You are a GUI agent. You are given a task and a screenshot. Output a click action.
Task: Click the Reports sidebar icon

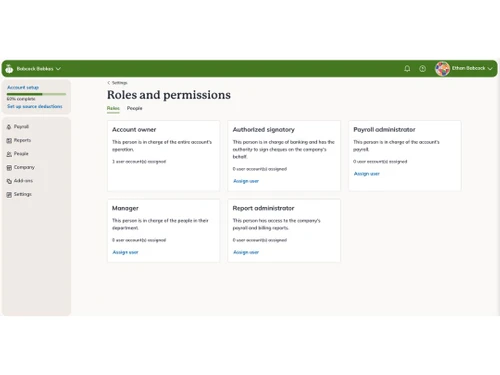9,141
